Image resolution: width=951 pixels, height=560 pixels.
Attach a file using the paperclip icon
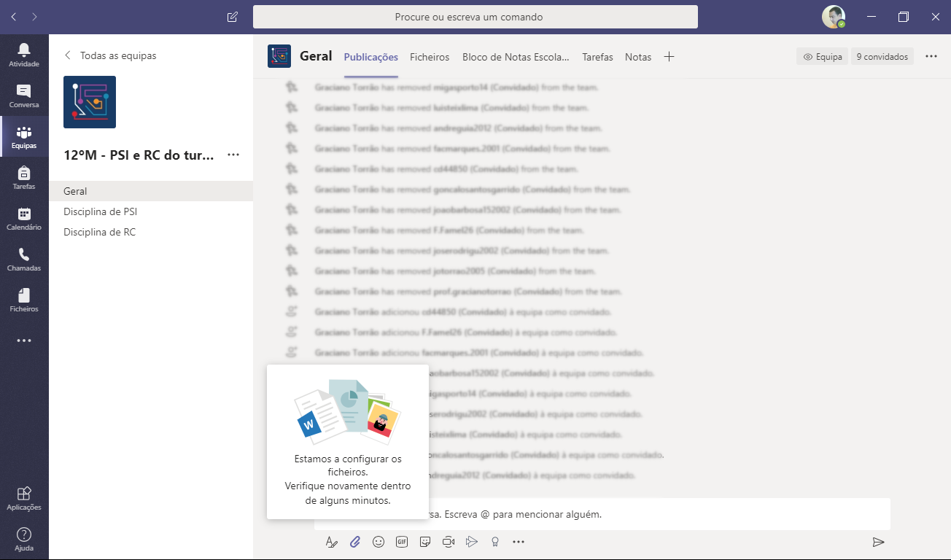coord(355,542)
